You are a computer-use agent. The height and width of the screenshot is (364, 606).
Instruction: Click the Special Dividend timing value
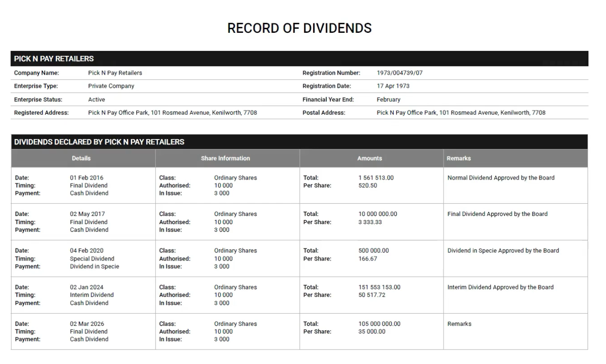pyautogui.click(x=92, y=259)
